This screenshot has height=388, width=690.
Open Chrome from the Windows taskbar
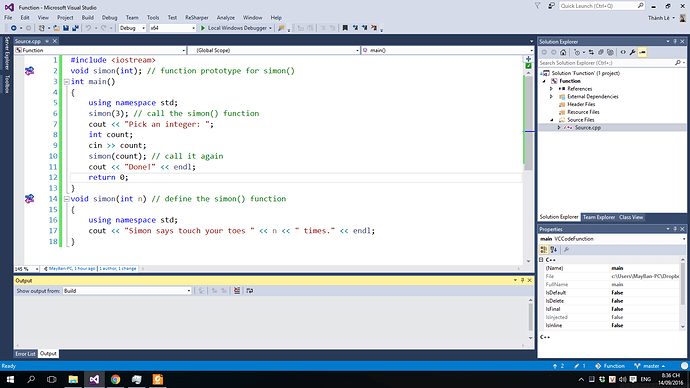(115, 379)
